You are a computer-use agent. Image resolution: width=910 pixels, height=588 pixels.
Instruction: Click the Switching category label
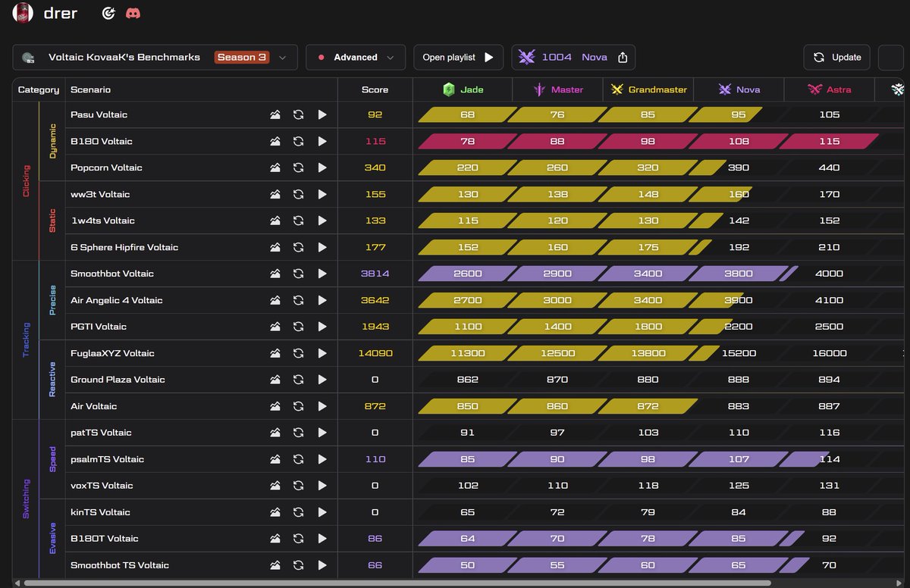point(27,499)
